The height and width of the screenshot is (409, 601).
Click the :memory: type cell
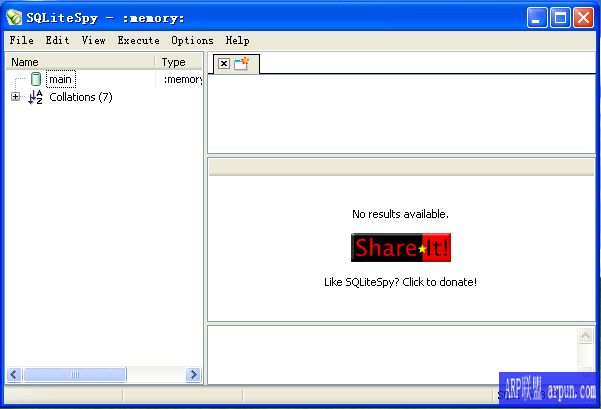183,79
